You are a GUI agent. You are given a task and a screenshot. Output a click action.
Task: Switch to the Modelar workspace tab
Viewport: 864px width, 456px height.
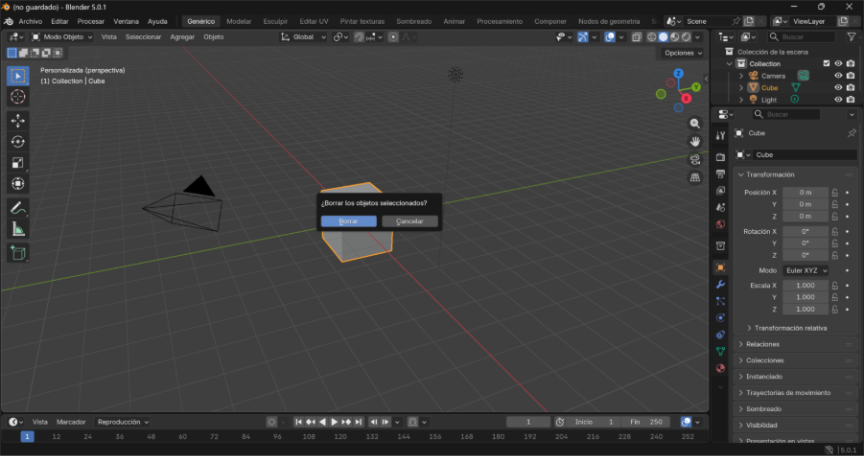239,21
